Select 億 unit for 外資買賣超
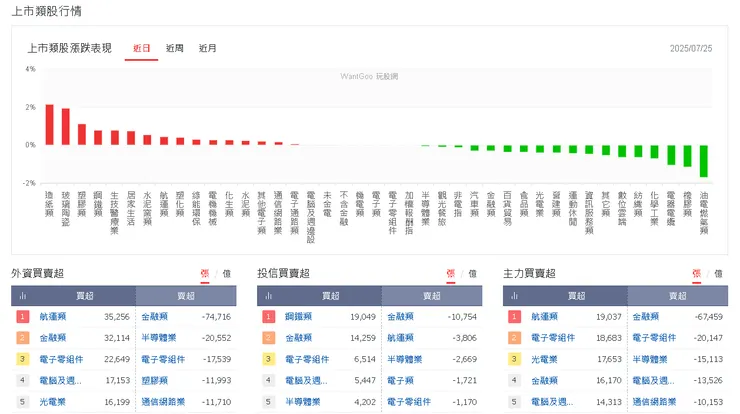Image resolution: width=740 pixels, height=414 pixels. (227, 273)
